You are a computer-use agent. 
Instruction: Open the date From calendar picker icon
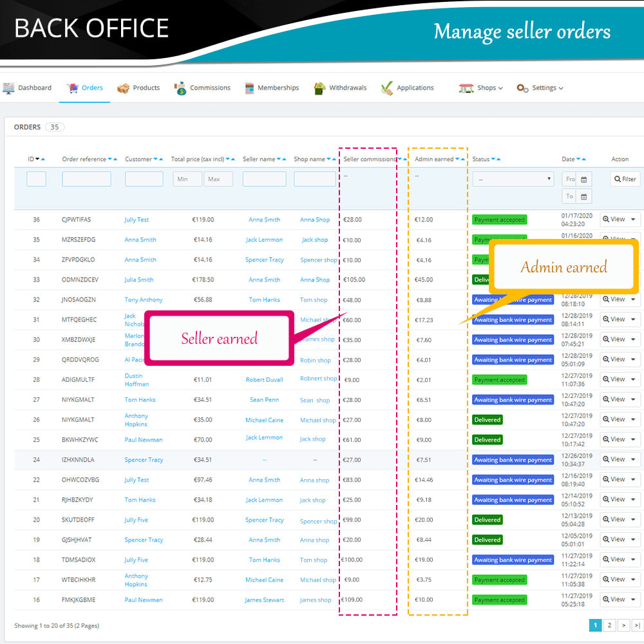click(x=584, y=180)
